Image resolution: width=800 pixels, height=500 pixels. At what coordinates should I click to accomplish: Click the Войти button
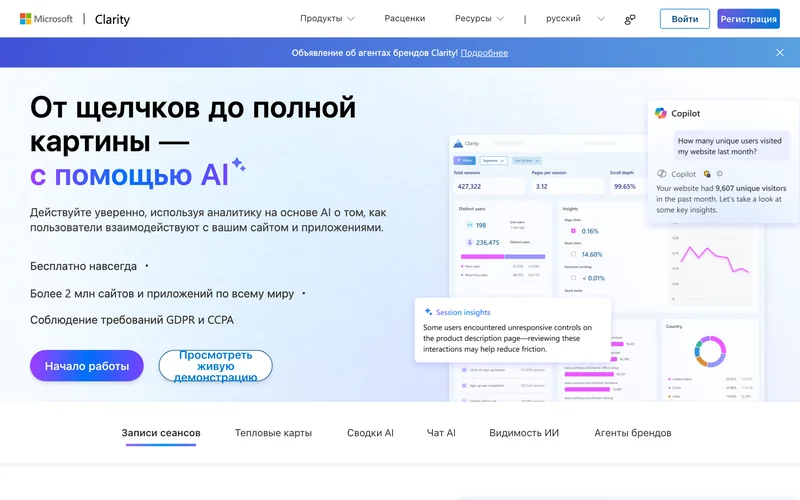[x=685, y=19]
